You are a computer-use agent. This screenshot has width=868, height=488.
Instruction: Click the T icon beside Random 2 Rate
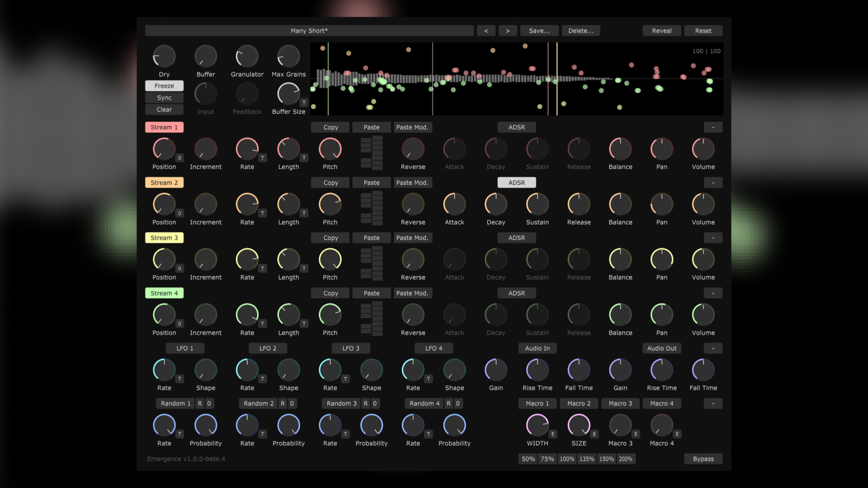click(262, 434)
